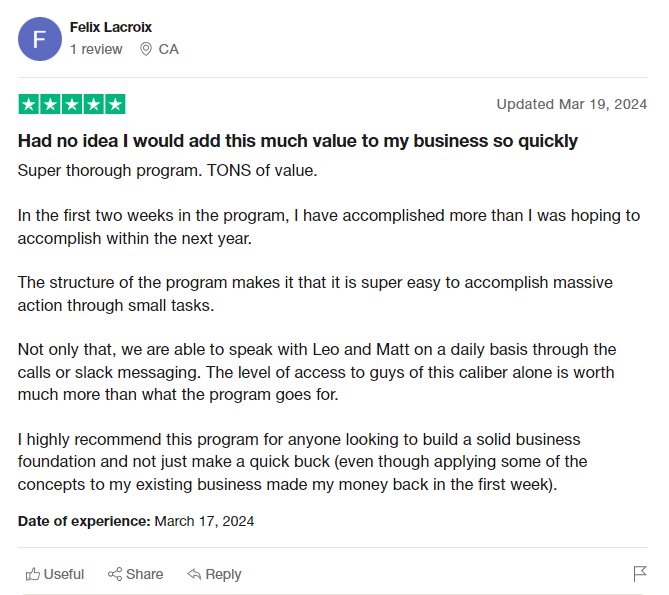
Task: Click the third green rating star
Action: pyautogui.click(x=72, y=104)
